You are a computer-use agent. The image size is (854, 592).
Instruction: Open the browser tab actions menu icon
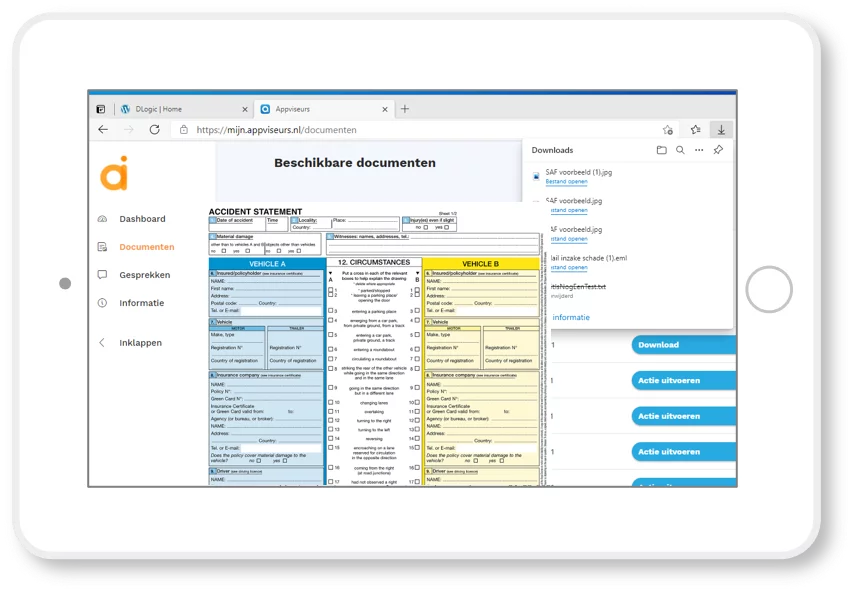coord(101,109)
